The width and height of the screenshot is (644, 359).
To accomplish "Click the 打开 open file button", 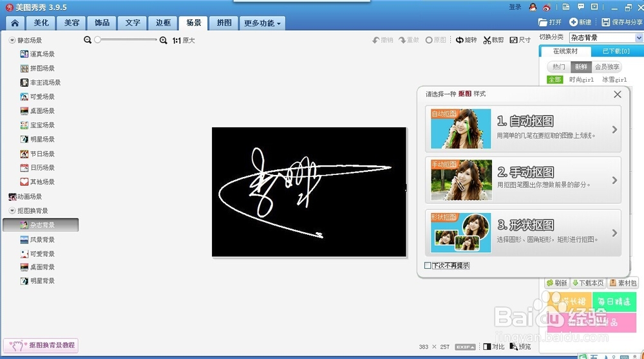I will click(x=549, y=22).
